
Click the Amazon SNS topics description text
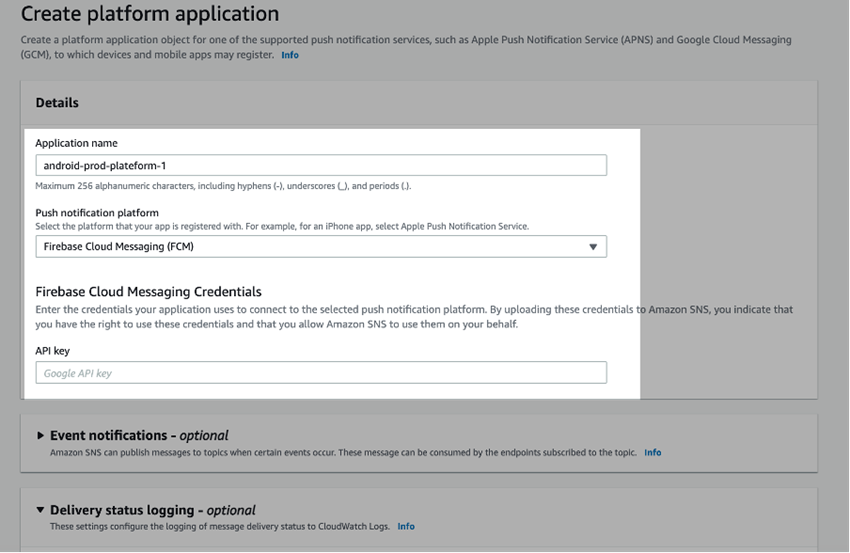(x=342, y=452)
